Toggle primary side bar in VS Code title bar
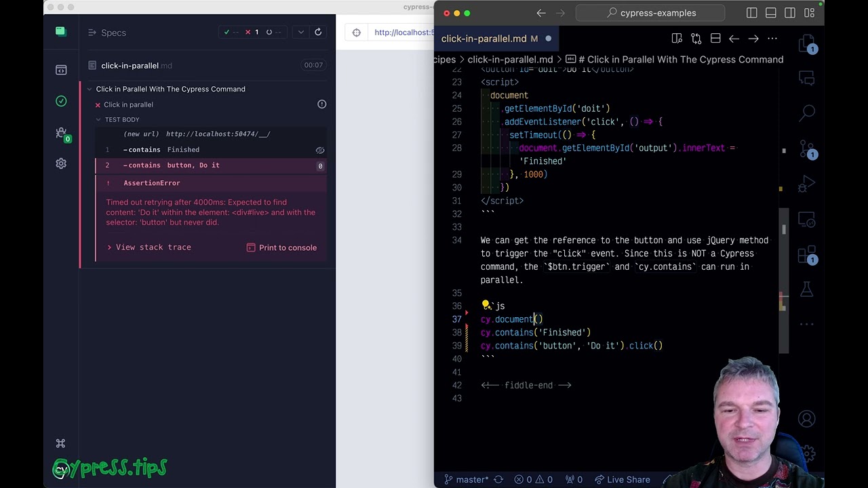Screen dimensions: 868x488 tap(752, 13)
